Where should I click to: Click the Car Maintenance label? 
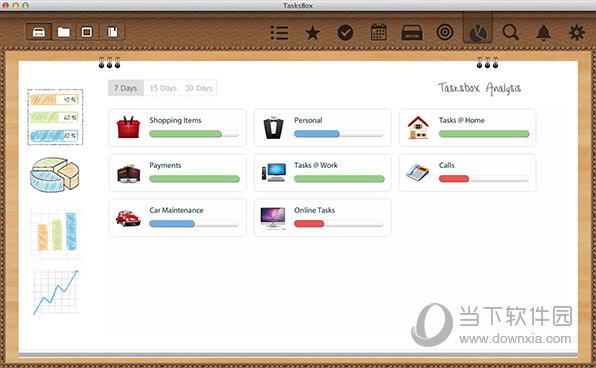point(176,210)
